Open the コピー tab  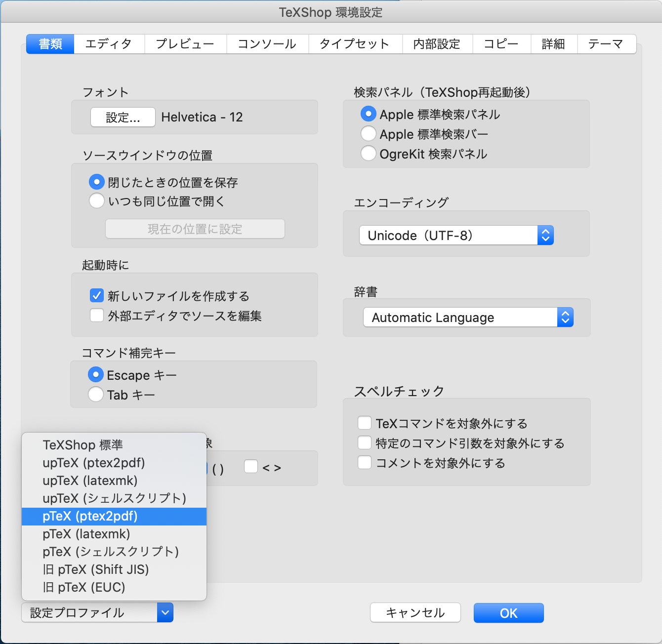[501, 44]
